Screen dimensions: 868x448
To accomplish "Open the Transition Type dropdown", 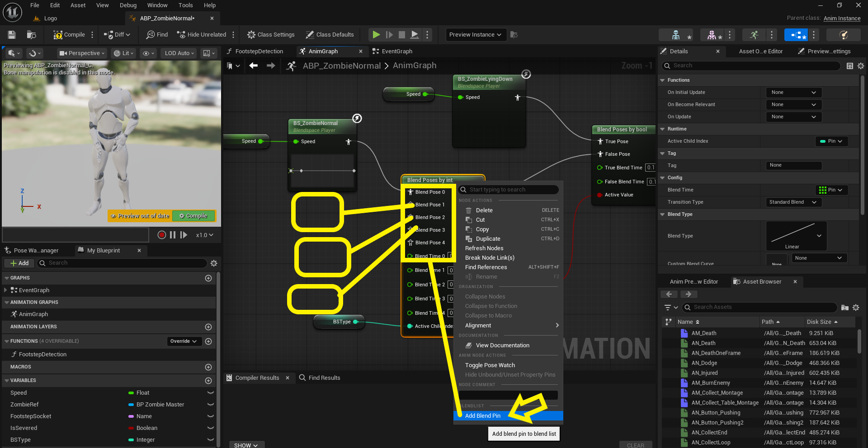I will click(793, 202).
